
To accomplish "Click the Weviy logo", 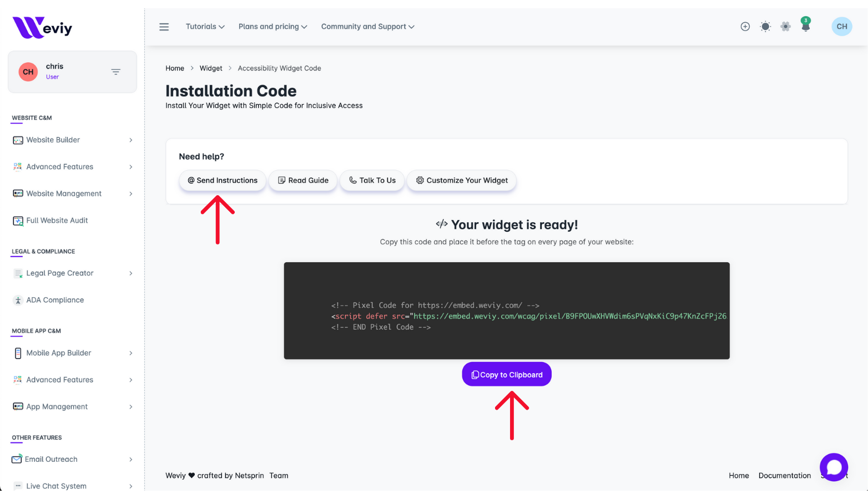I will click(x=43, y=28).
